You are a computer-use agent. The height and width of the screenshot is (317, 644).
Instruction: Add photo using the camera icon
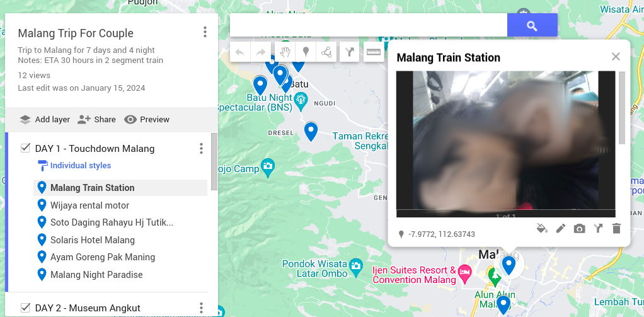pyautogui.click(x=579, y=229)
